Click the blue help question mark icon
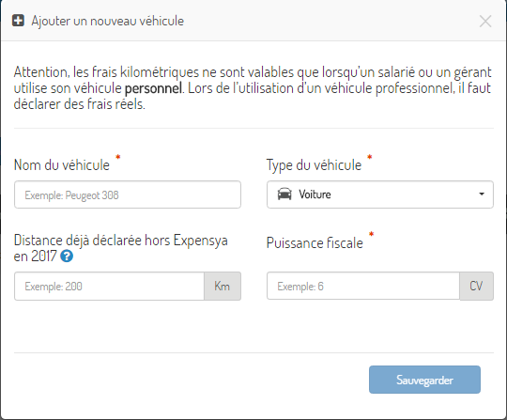The height and width of the screenshot is (420, 507). (67, 257)
